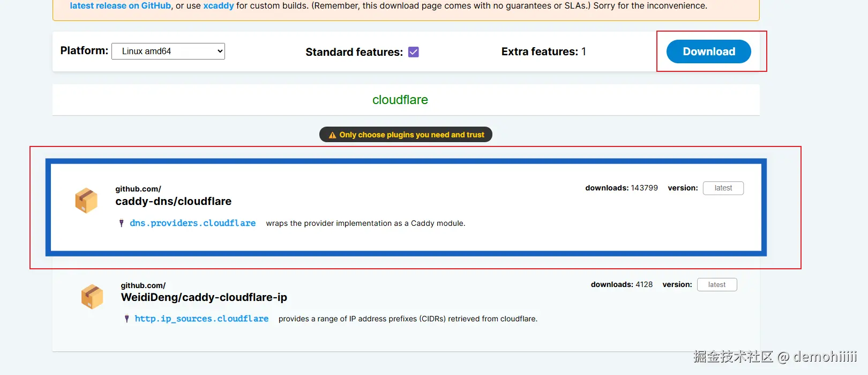This screenshot has width=868, height=375.
Task: Click the downloads: 143799 count
Action: point(622,188)
